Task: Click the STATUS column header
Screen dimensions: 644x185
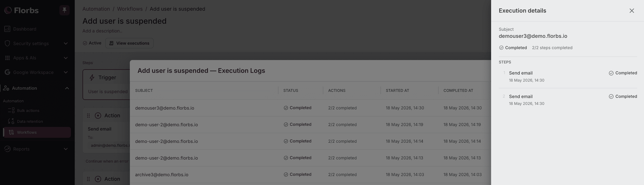Action: 291,91
